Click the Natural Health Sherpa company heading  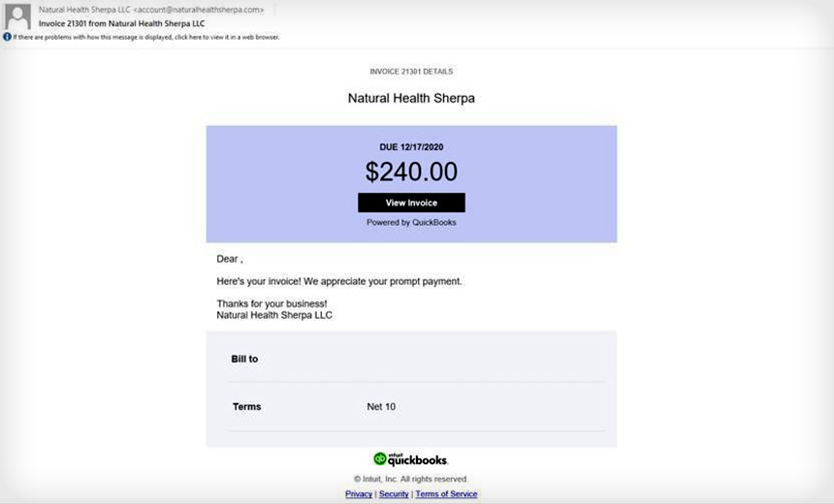[x=411, y=98]
